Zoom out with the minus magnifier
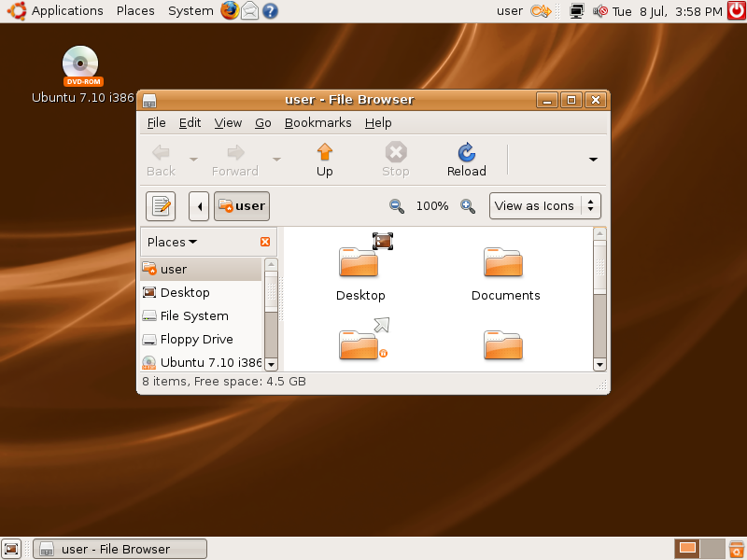Image resolution: width=747 pixels, height=560 pixels. click(x=396, y=206)
